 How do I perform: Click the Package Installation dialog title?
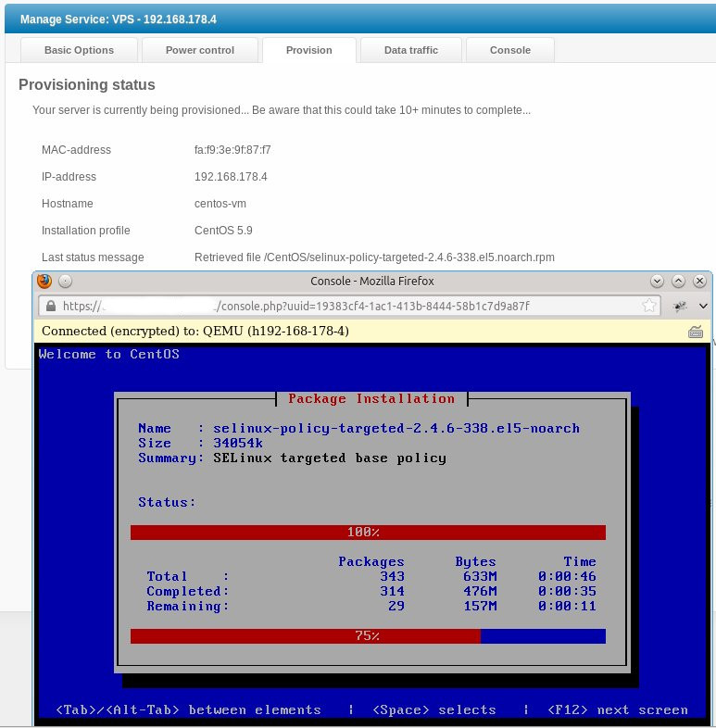click(x=371, y=399)
